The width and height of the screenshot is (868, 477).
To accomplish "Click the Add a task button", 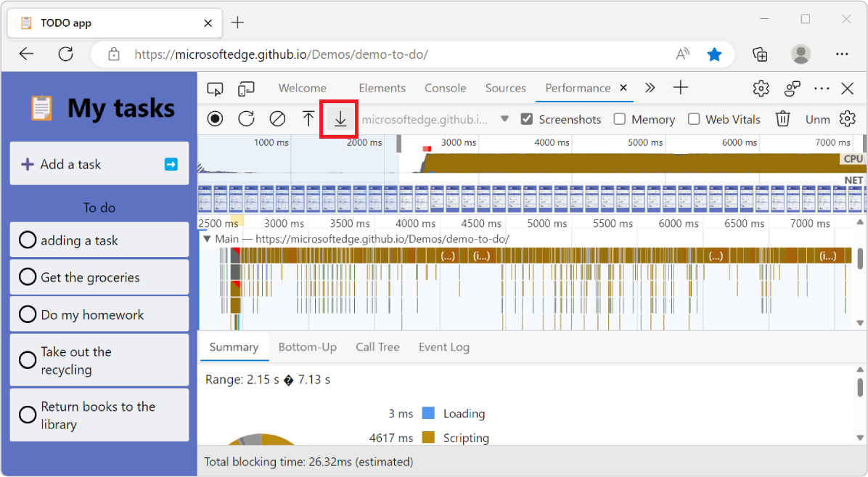I will click(x=99, y=163).
